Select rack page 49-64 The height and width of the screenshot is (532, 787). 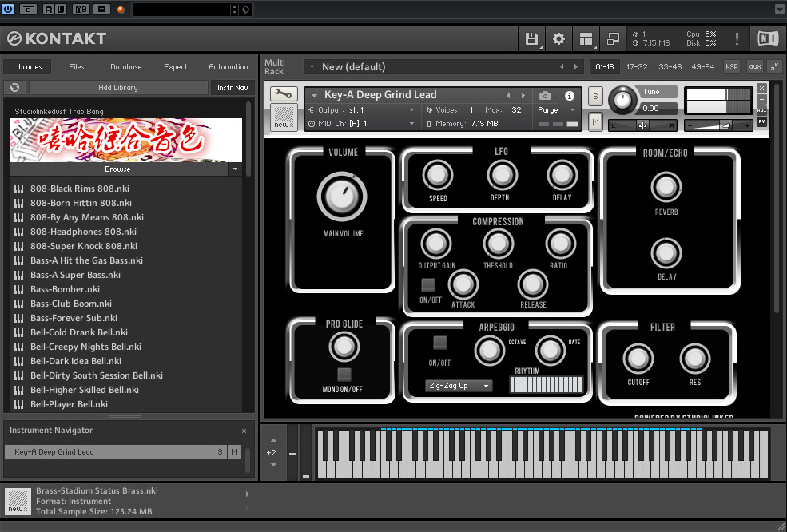tap(702, 67)
